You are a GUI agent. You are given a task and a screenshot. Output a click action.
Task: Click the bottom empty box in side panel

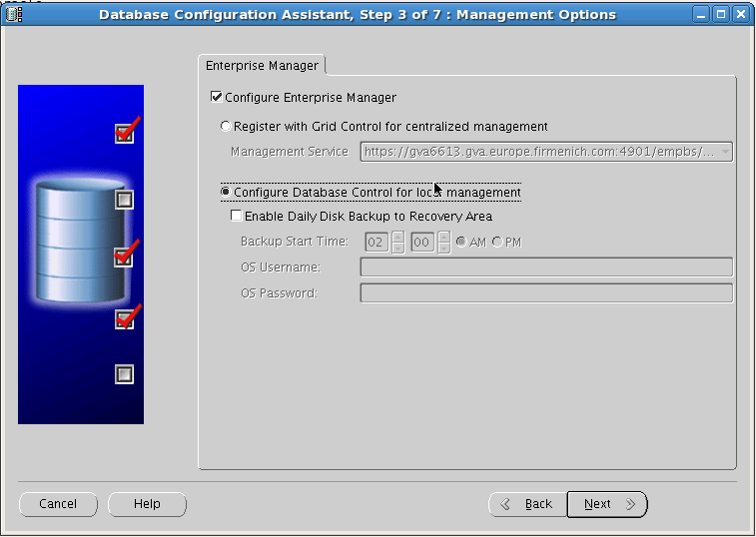[124, 374]
